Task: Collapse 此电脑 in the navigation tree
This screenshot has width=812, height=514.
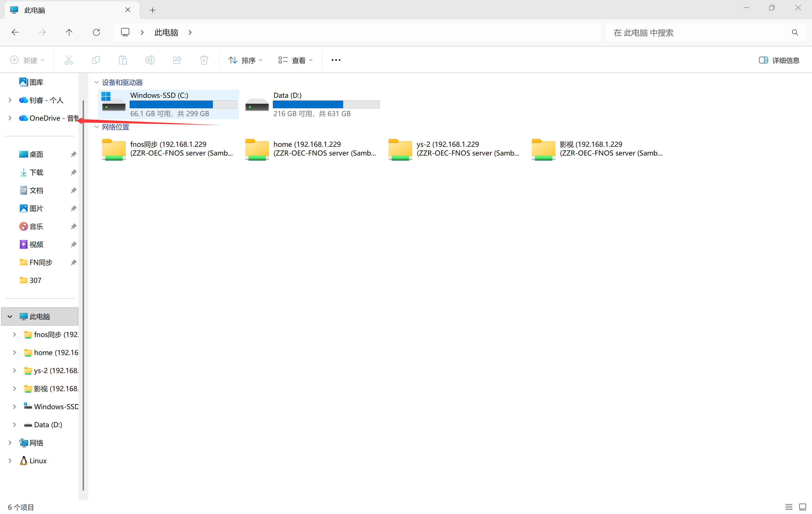Action: 10,316
